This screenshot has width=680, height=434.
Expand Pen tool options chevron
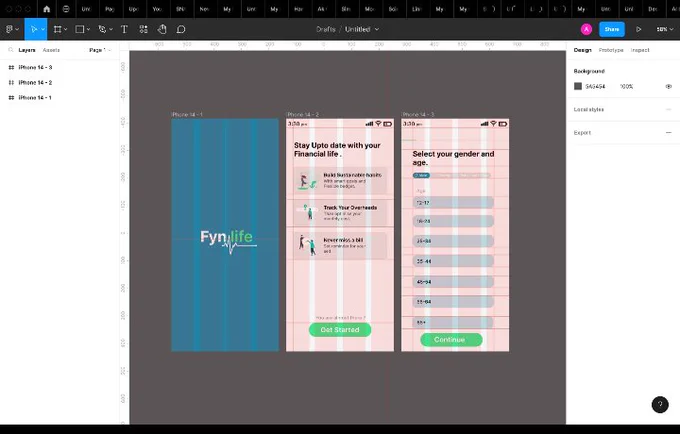pyautogui.click(x=111, y=29)
